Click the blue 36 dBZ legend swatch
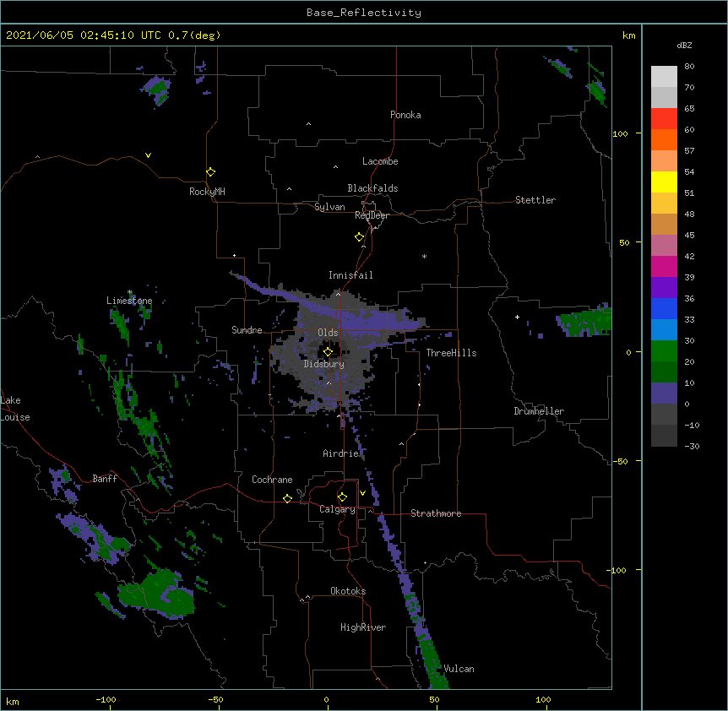The width and height of the screenshot is (728, 711). click(664, 308)
